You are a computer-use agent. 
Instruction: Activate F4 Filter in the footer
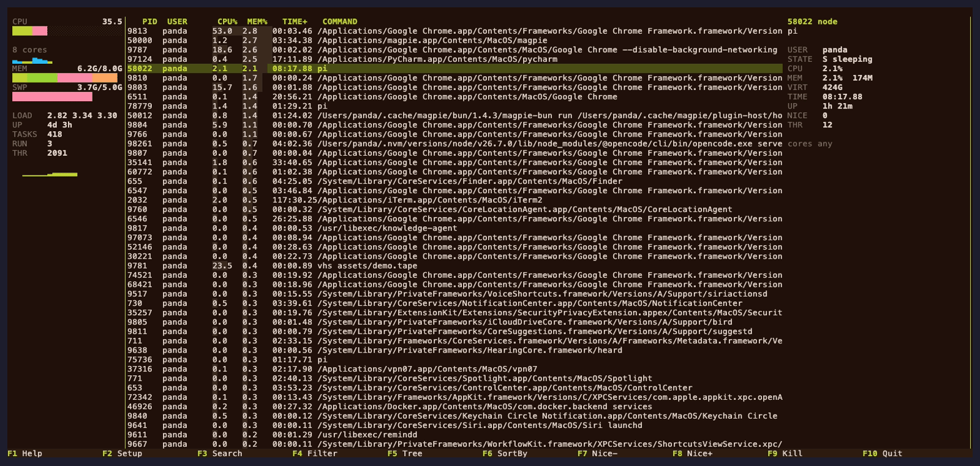point(315,454)
